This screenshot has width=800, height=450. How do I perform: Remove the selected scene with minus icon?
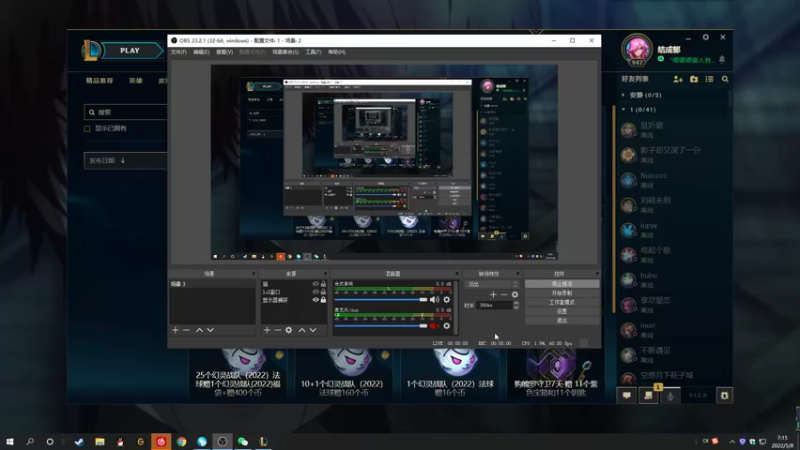186,330
